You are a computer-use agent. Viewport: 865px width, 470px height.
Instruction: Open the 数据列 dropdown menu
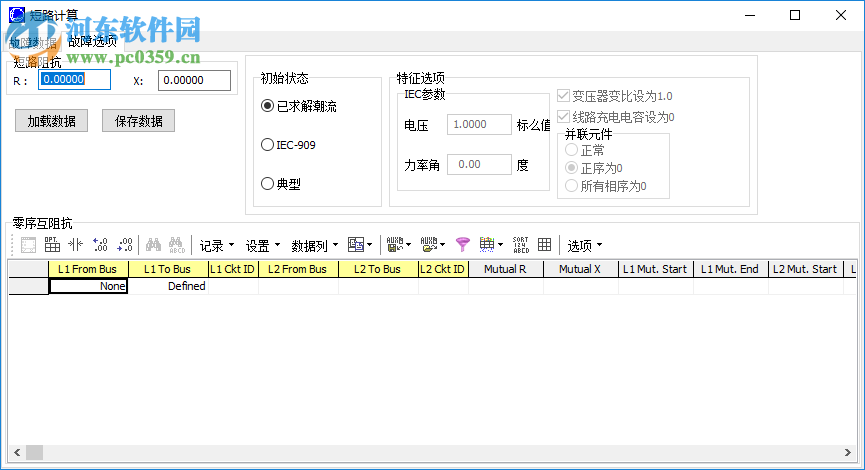pyautogui.click(x=314, y=245)
